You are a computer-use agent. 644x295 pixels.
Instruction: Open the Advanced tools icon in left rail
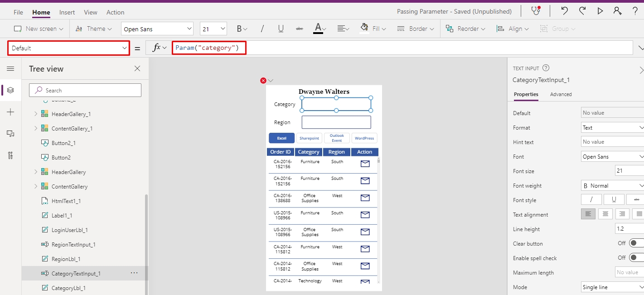click(x=10, y=155)
